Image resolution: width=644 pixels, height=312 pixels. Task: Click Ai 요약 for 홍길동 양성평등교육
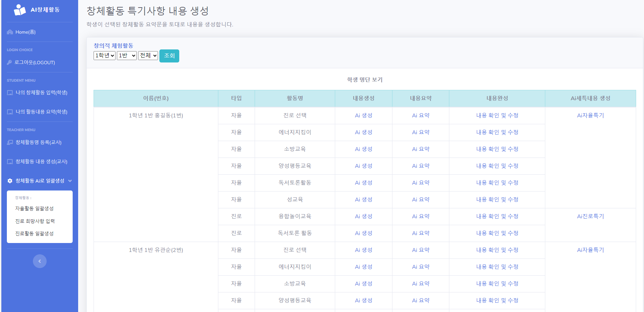click(x=421, y=166)
